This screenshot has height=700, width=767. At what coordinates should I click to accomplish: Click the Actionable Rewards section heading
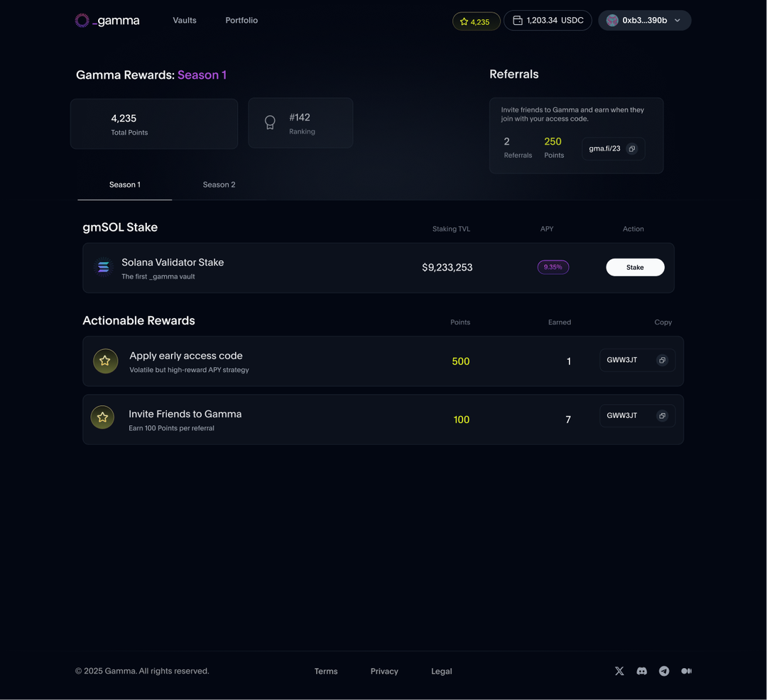[139, 321]
